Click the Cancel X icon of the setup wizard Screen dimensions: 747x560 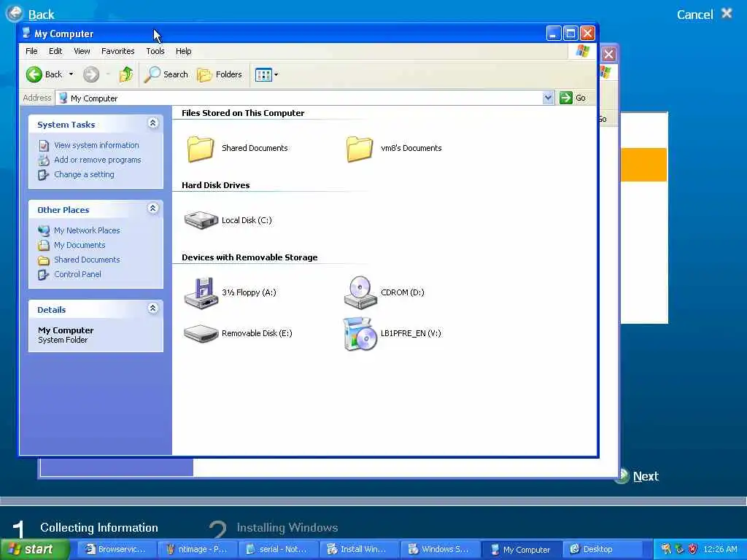coord(727,13)
